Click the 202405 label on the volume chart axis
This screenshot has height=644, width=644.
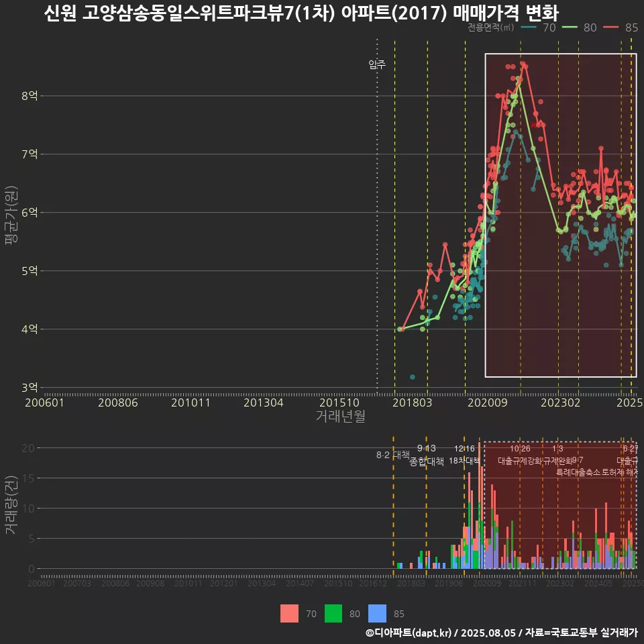598,583
